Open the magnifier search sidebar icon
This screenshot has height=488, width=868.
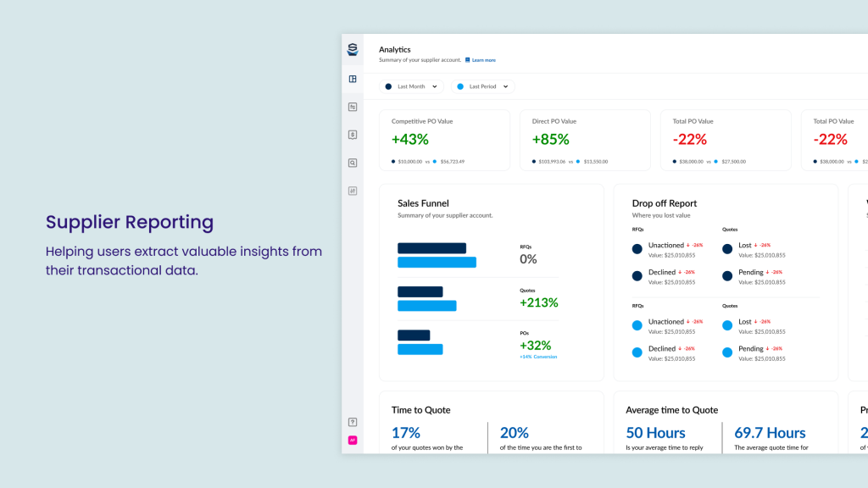[x=353, y=163]
